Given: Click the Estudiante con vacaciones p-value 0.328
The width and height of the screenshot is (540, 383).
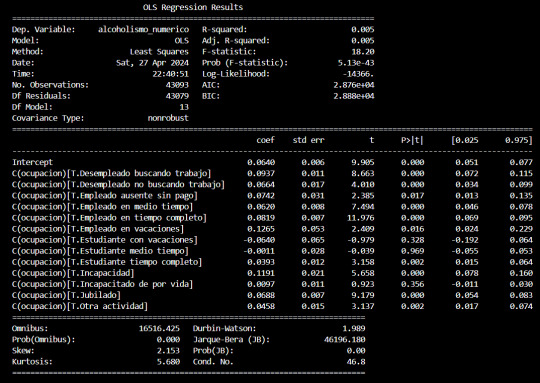Looking at the screenshot, I should click(412, 240).
